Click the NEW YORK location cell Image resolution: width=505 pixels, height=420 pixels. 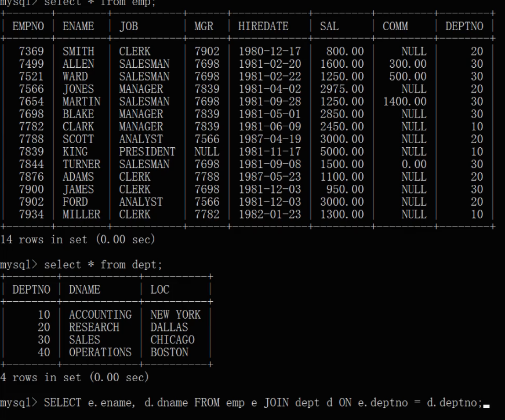click(176, 315)
